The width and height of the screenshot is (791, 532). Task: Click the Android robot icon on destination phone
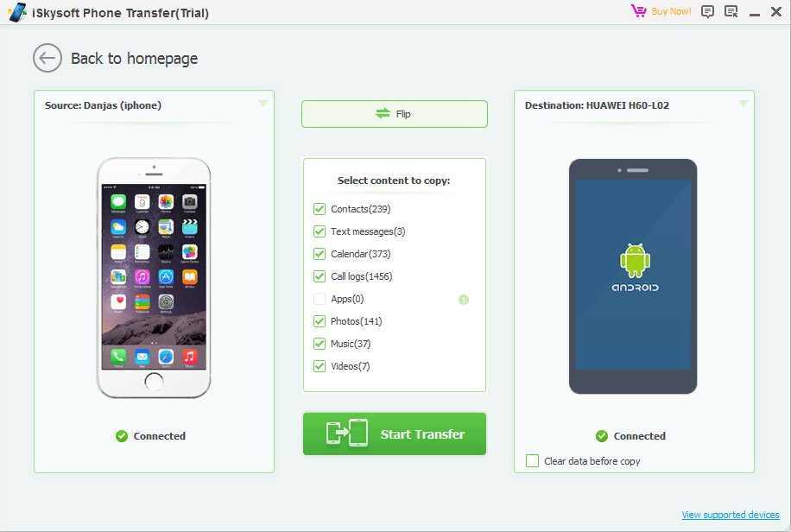pyautogui.click(x=635, y=261)
